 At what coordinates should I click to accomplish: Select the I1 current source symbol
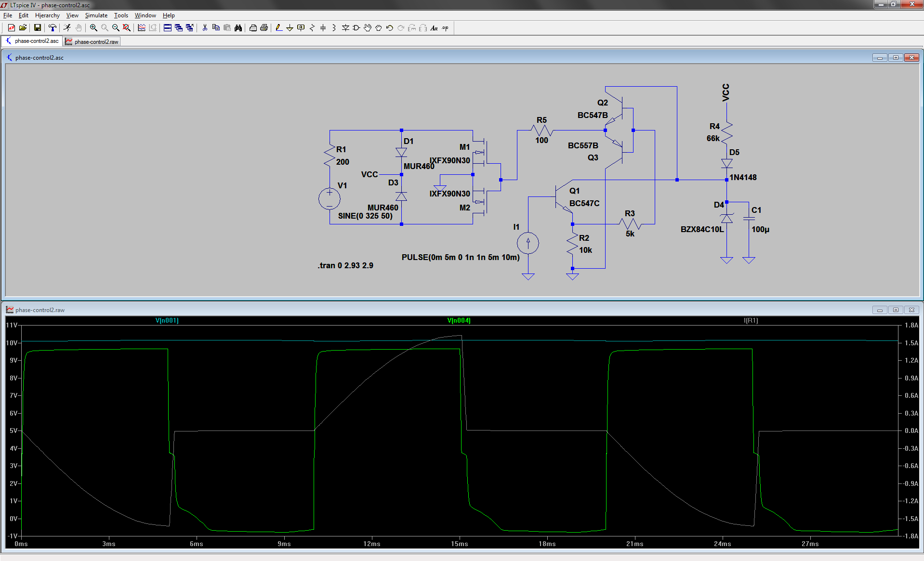[x=528, y=243]
